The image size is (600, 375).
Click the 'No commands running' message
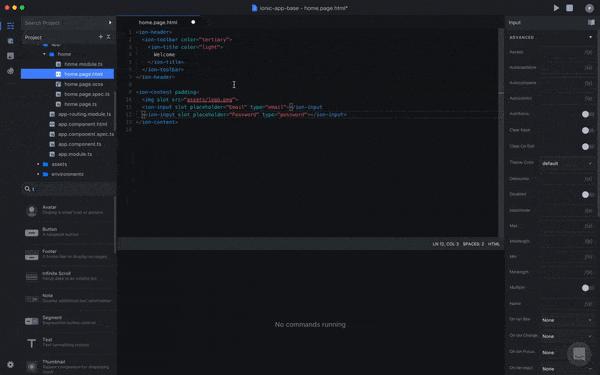pos(310,324)
